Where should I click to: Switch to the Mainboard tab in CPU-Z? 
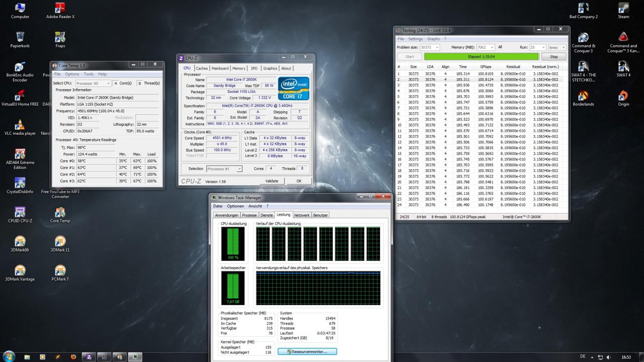coord(220,69)
